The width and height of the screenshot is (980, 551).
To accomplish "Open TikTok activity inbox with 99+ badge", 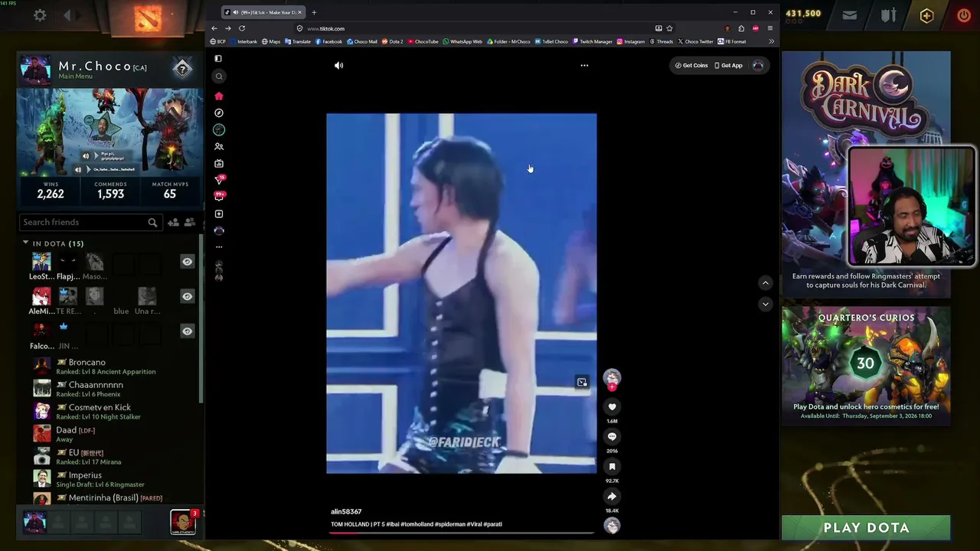I will click(x=220, y=197).
